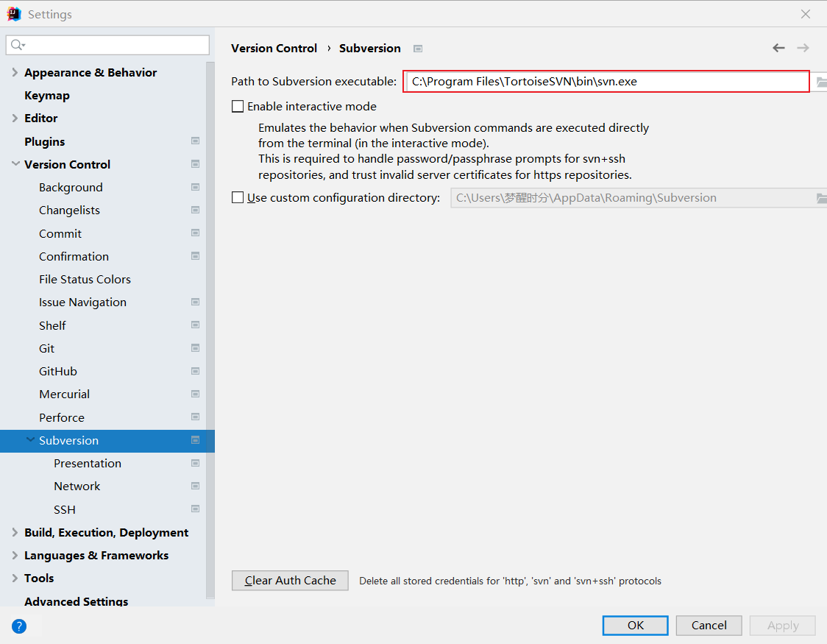Open Git settings page
This screenshot has height=644, width=827.
pyautogui.click(x=46, y=349)
